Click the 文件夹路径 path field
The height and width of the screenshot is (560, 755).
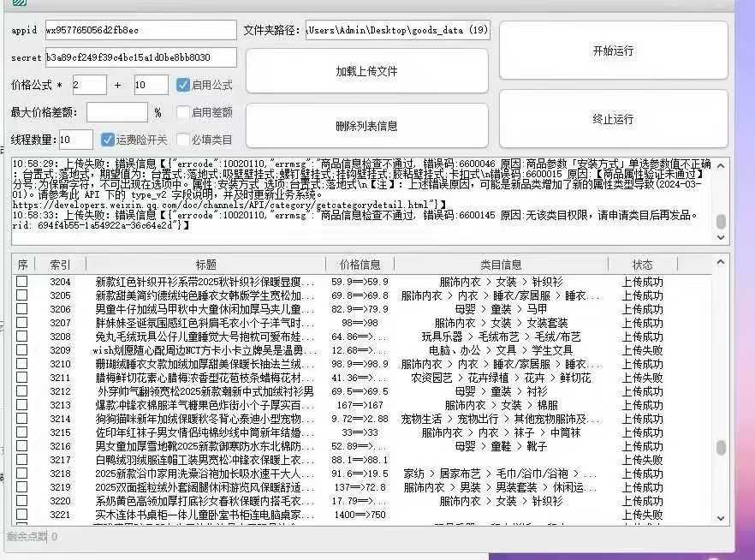click(x=398, y=30)
